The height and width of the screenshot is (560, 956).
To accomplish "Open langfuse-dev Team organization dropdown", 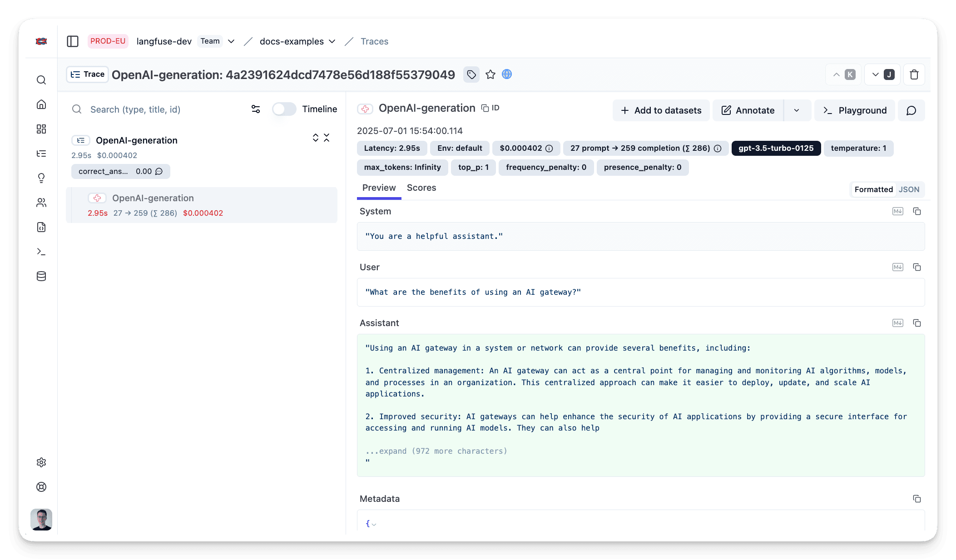I will click(x=231, y=41).
